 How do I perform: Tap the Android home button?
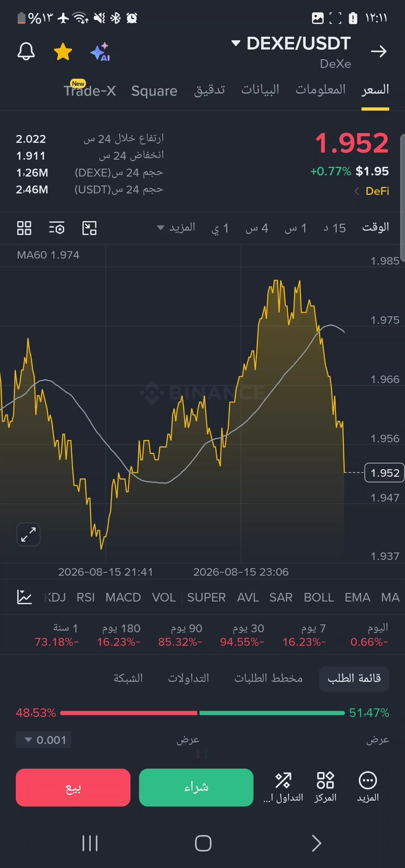pos(203,843)
